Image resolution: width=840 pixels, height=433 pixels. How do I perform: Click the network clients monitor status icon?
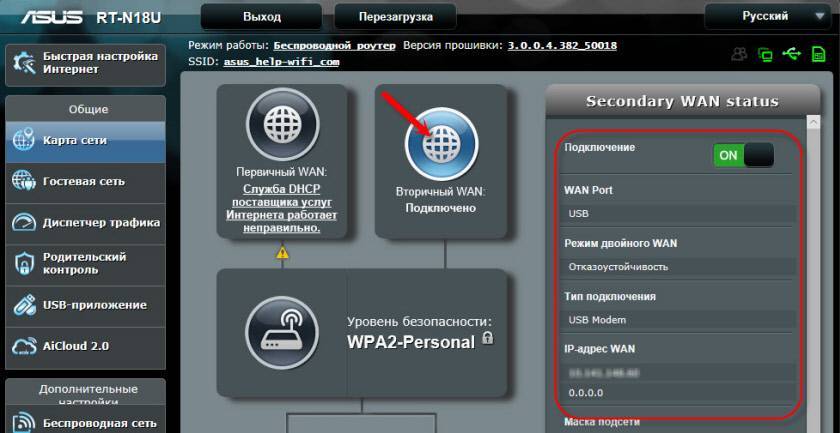(x=766, y=53)
